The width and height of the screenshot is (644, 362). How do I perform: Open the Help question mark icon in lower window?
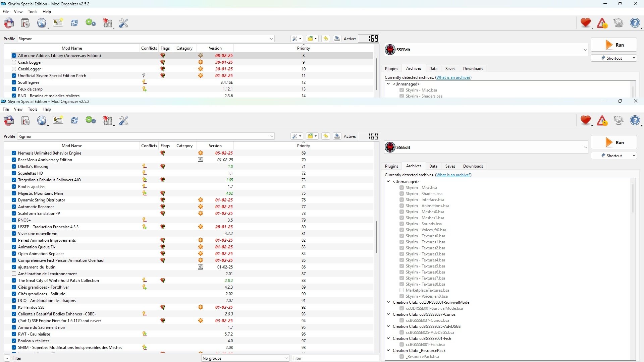click(x=635, y=120)
